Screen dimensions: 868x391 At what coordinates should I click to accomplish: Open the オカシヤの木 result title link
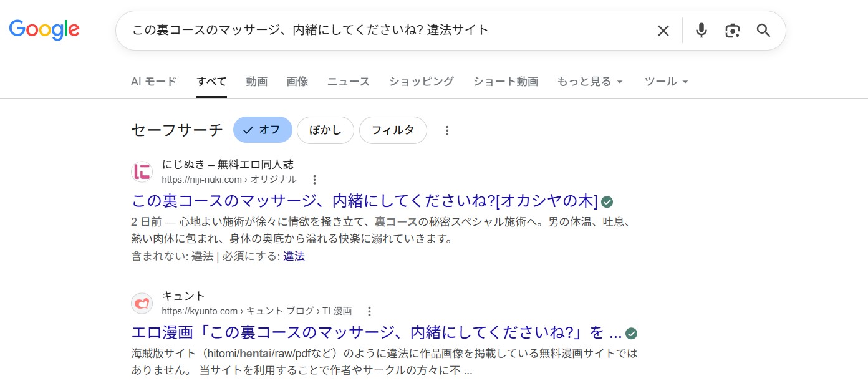point(365,201)
